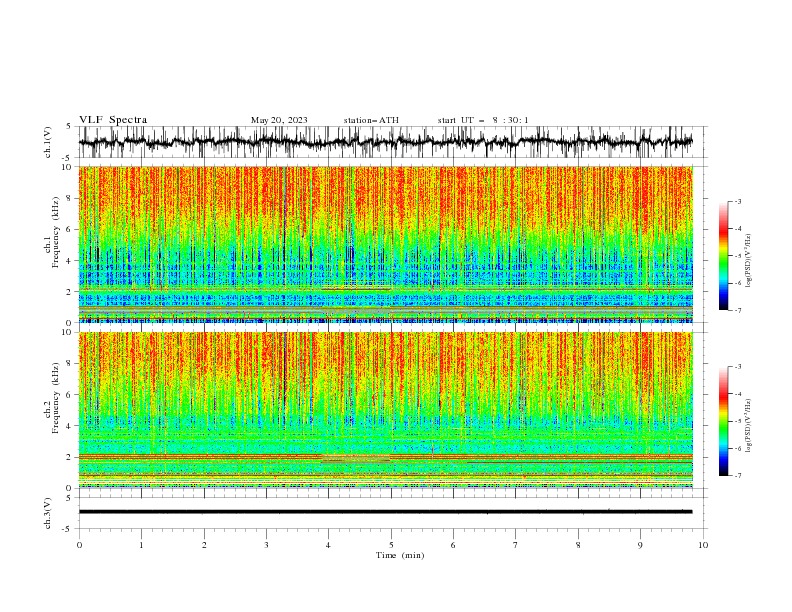Click the time axis tick label '9'

pyautogui.click(x=640, y=545)
